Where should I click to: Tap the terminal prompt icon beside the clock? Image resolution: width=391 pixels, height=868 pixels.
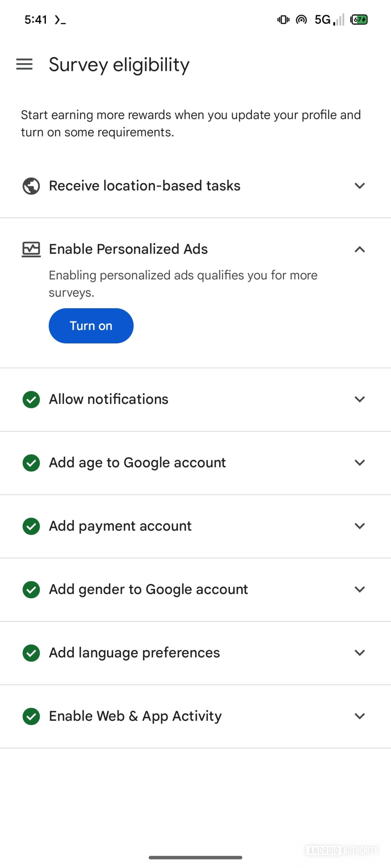click(x=60, y=20)
